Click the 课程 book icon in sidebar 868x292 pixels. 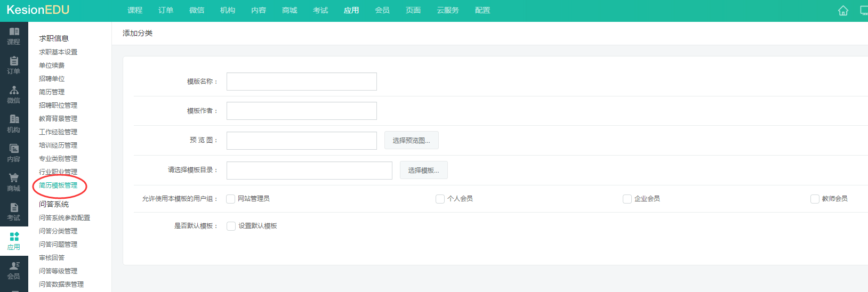14,32
